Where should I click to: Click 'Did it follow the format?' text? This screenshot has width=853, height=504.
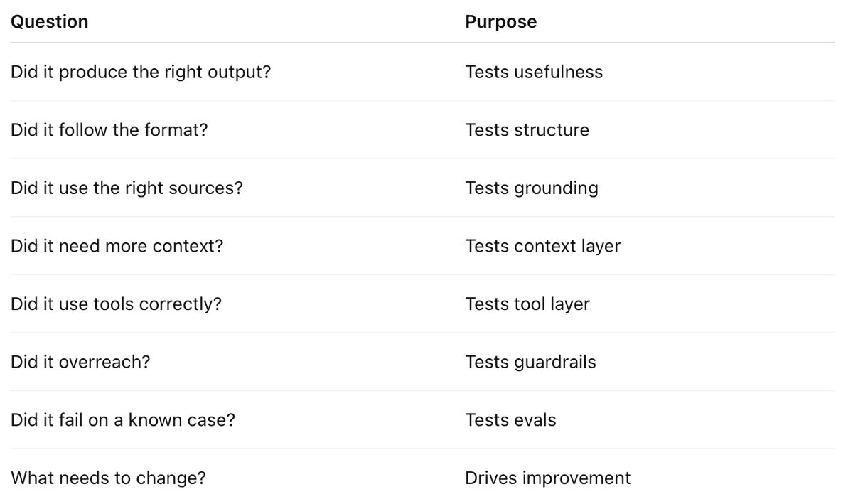(x=109, y=130)
